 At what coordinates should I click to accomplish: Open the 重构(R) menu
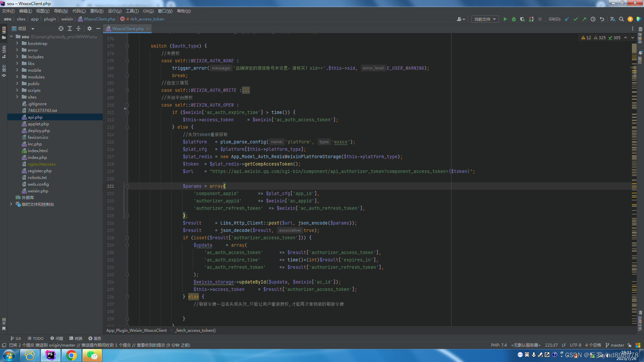(97, 11)
